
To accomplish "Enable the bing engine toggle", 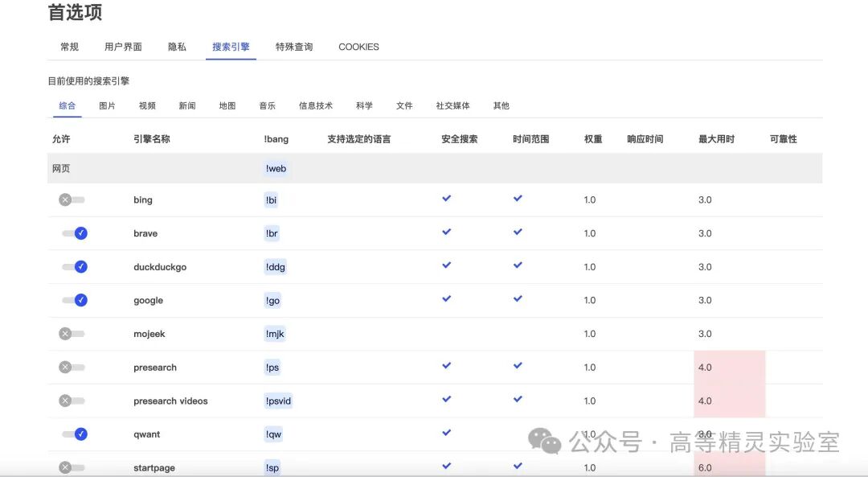I will [x=72, y=200].
